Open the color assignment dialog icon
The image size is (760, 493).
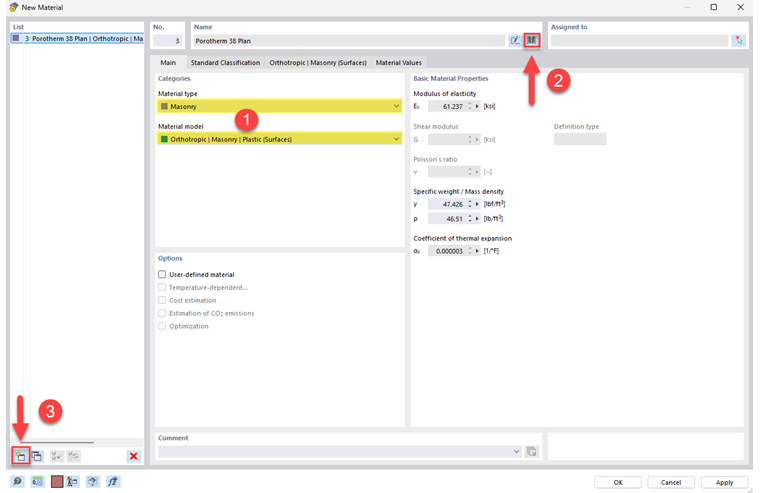click(73, 481)
